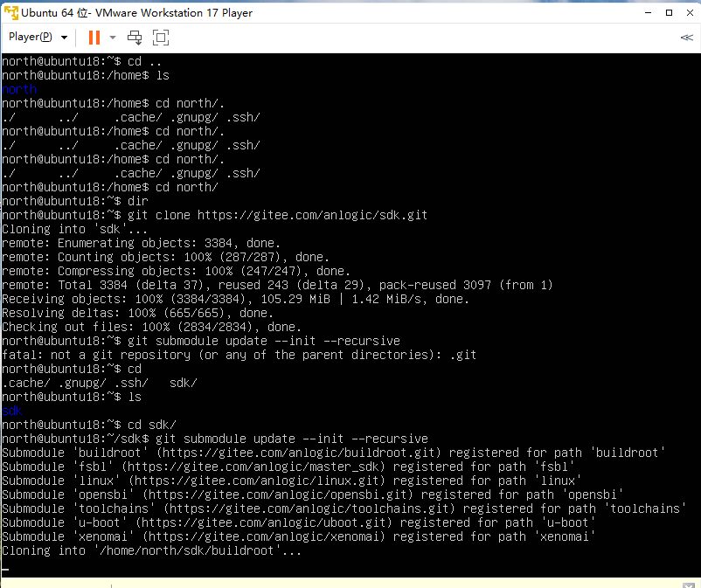This screenshot has height=588, width=701.
Task: Click the Submodule 'opensbi' registered line
Action: click(x=313, y=495)
